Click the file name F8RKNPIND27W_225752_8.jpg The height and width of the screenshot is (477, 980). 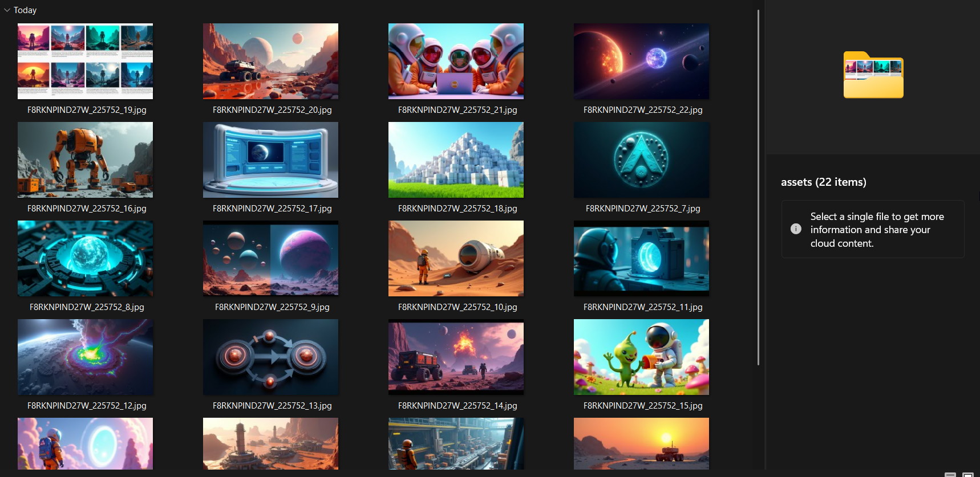click(x=87, y=307)
